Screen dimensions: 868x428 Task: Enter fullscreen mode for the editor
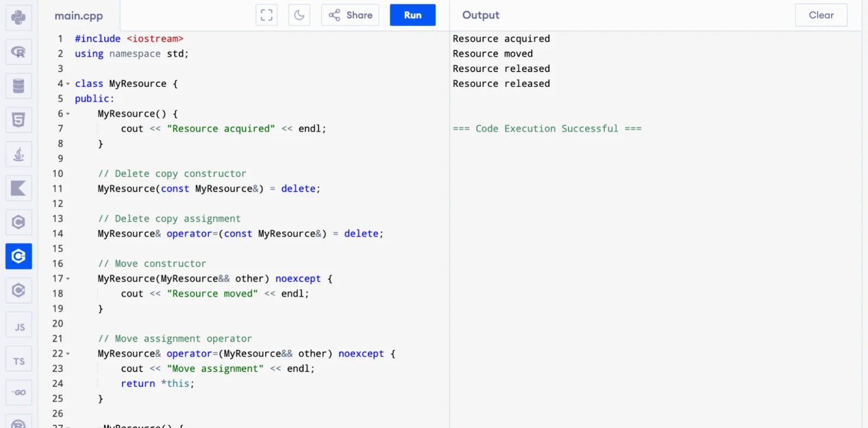(x=266, y=15)
